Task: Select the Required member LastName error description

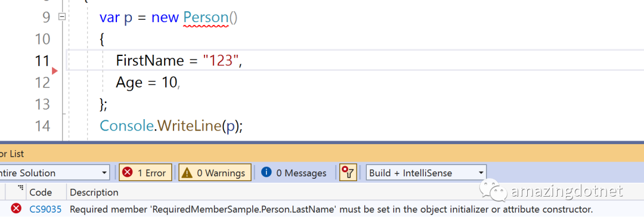Action: tap(331, 210)
